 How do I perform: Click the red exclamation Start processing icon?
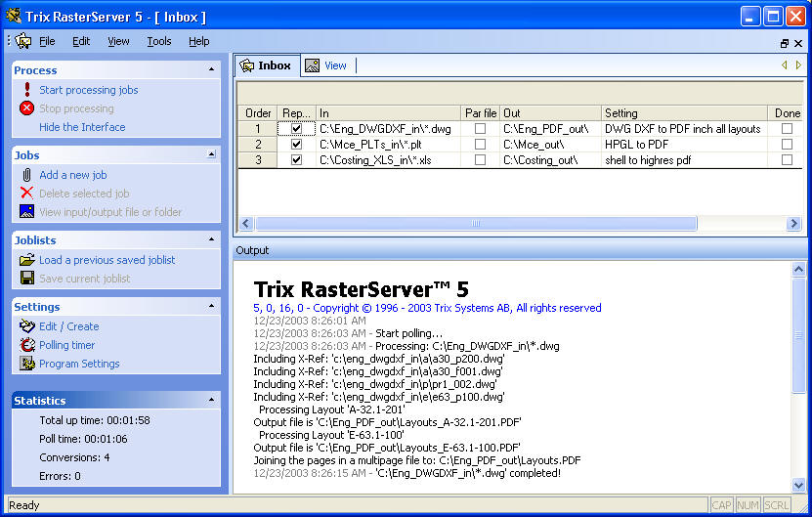pyautogui.click(x=27, y=90)
